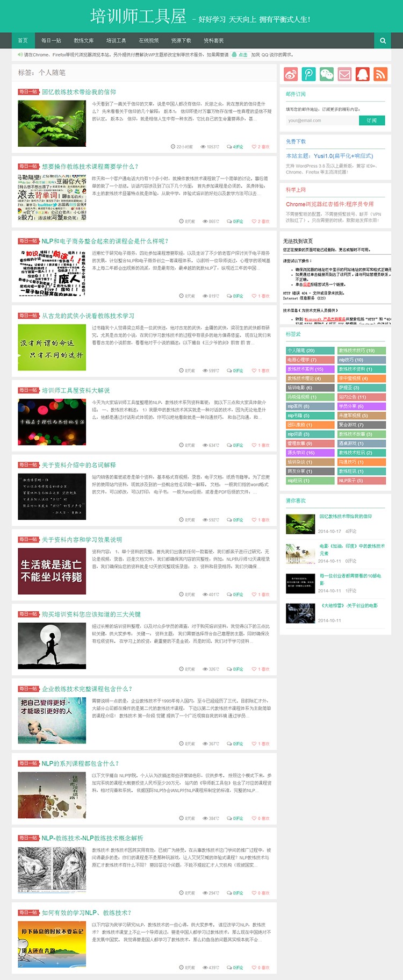The height and width of the screenshot is (980, 403).
Task: Click comments icon on 如何有效的学习NLP post
Action: (235, 968)
